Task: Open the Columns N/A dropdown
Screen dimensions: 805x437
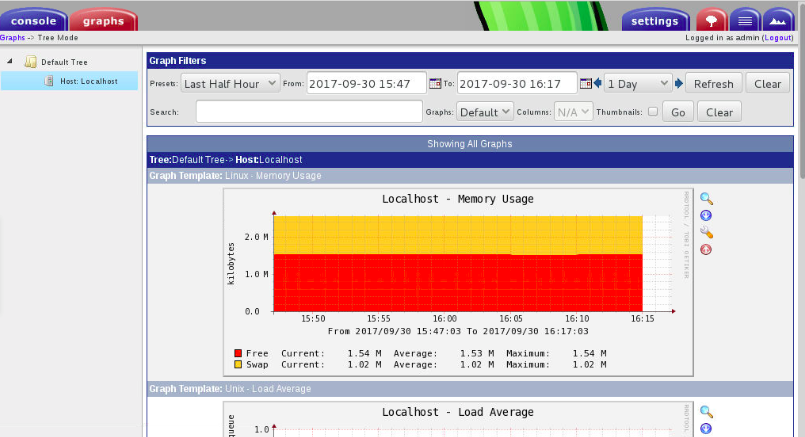Action: tap(573, 112)
